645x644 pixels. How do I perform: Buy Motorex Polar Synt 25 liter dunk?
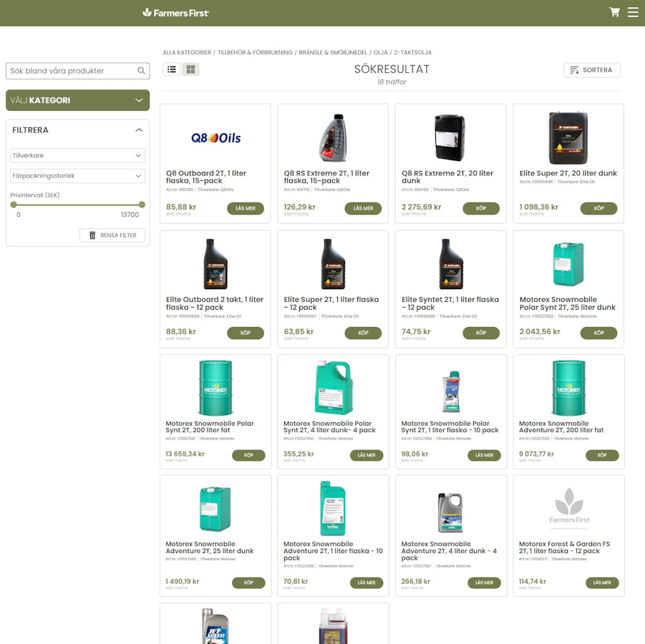[599, 333]
